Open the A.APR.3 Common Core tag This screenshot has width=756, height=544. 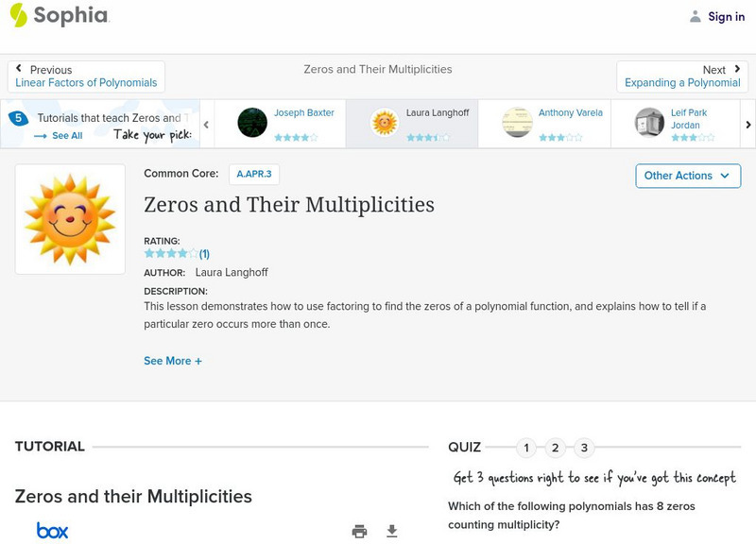click(253, 174)
